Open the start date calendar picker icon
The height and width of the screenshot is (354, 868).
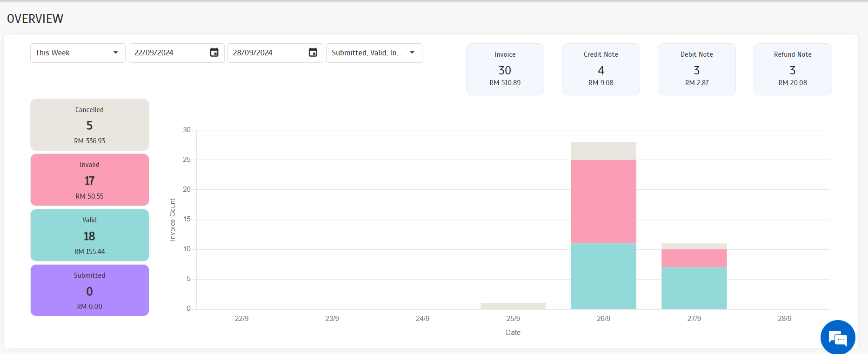214,53
